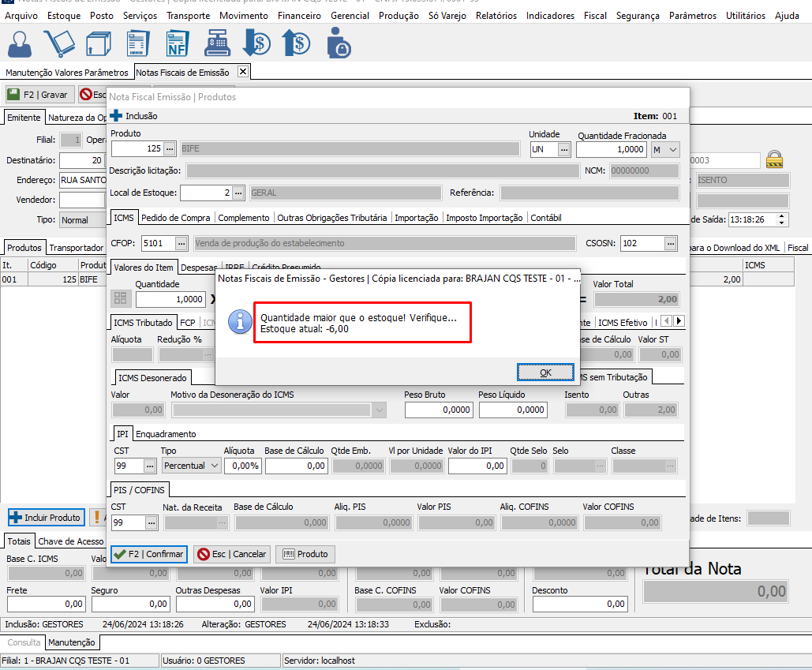The width and height of the screenshot is (812, 670).
Task: Click the Esc Cancelar button
Action: click(232, 554)
